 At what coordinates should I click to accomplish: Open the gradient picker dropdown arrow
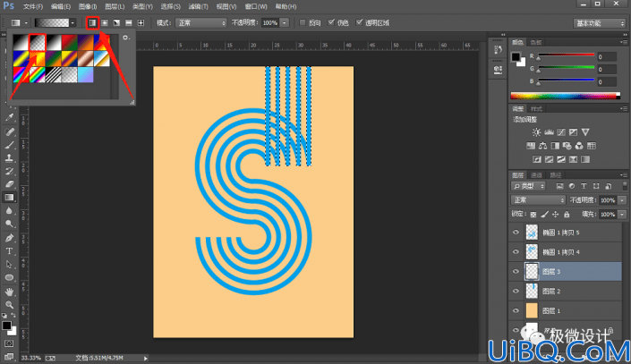72,23
